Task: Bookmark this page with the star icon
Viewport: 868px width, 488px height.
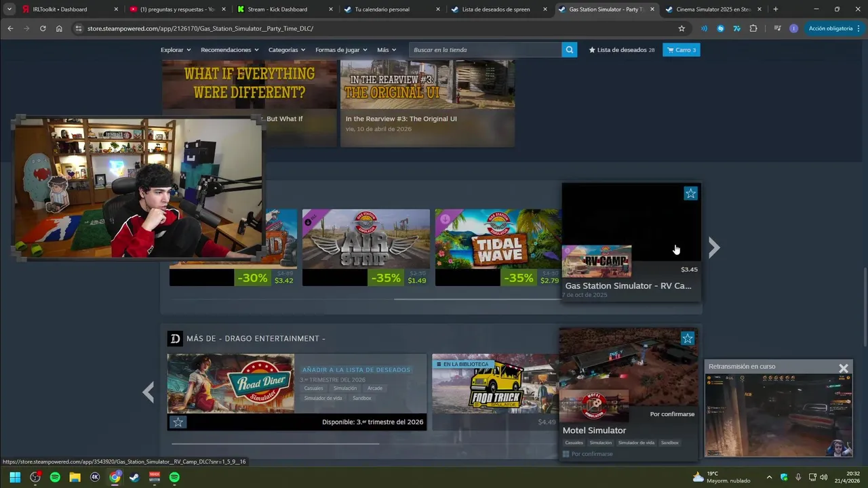Action: (682, 28)
